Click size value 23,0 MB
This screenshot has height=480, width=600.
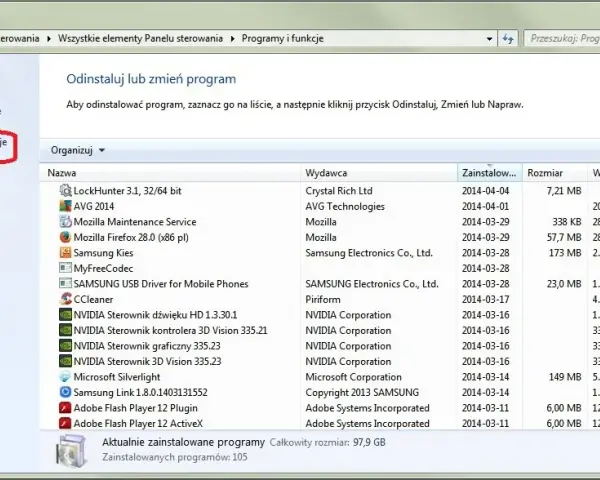564,284
